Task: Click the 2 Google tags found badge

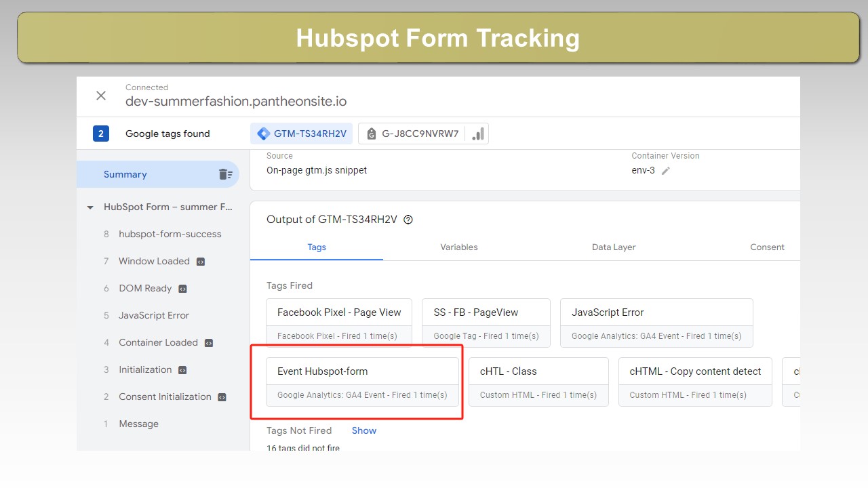Action: tap(101, 134)
